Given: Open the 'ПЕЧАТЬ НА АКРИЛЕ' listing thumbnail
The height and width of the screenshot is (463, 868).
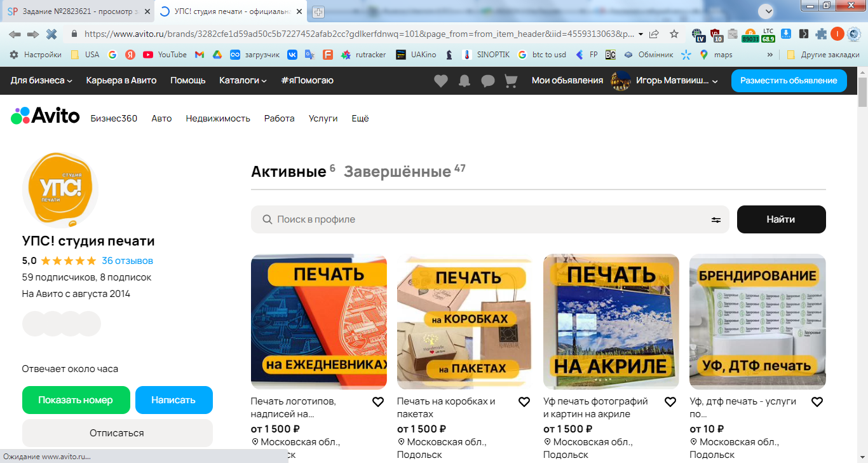Looking at the screenshot, I should [611, 322].
